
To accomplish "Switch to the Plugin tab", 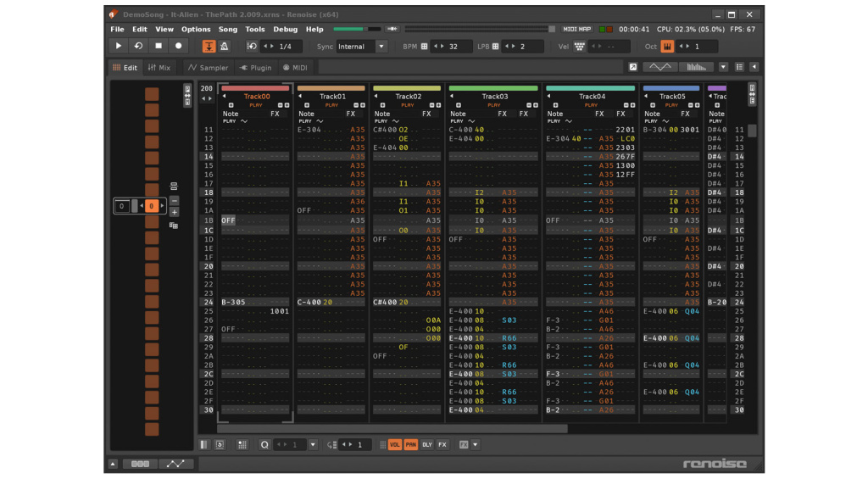I will coord(256,68).
